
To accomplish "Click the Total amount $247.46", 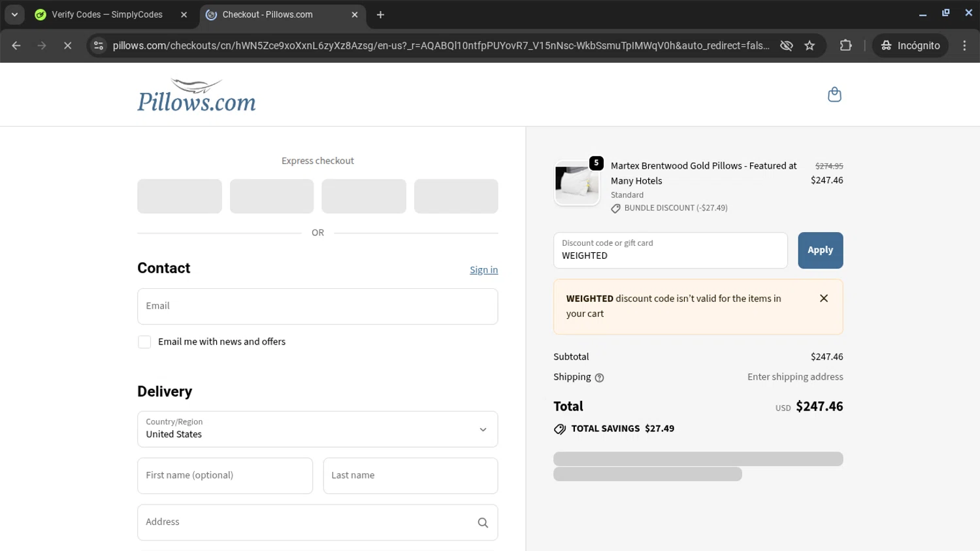I will [x=819, y=407].
